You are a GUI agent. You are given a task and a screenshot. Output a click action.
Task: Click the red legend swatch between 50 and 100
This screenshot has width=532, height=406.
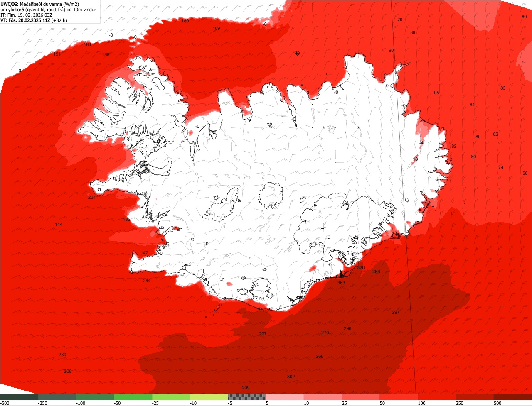[x=399, y=397]
